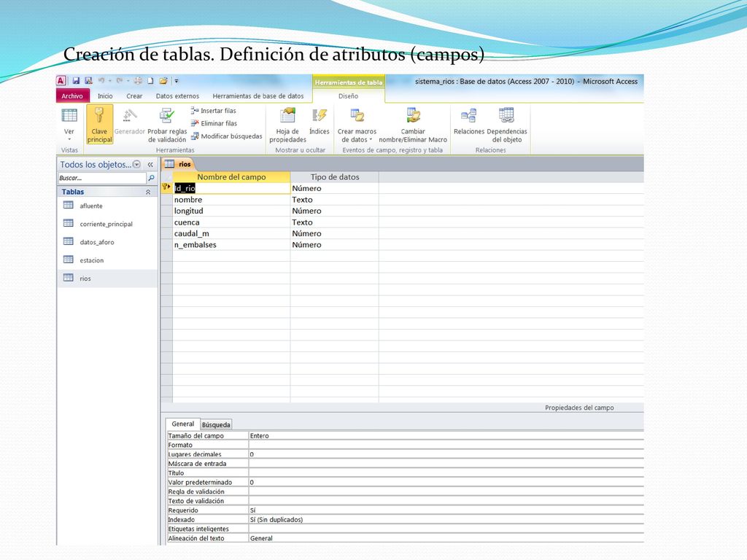
Task: Click the Access application icon in title bar
Action: [61, 81]
